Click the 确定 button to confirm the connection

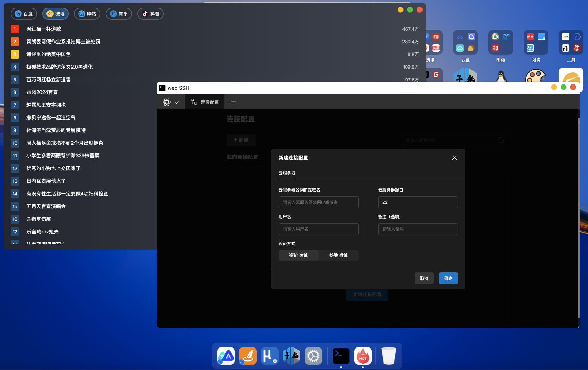coord(448,278)
